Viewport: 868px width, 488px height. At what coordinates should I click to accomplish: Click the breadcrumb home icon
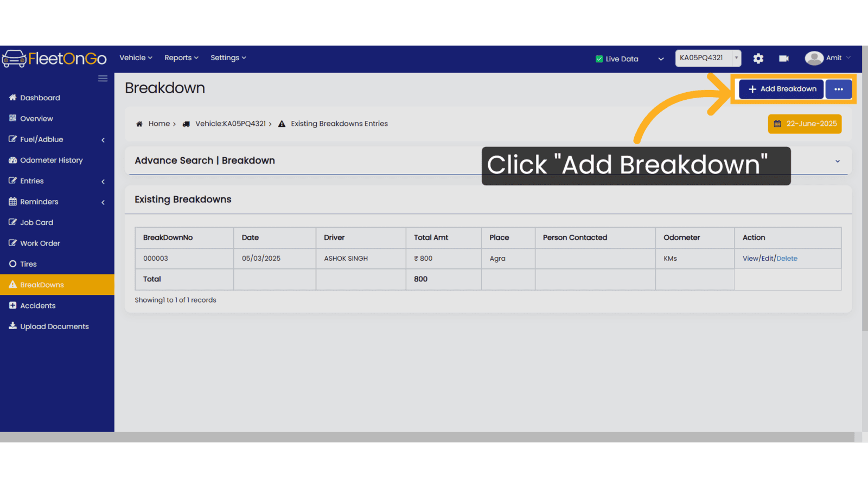139,124
